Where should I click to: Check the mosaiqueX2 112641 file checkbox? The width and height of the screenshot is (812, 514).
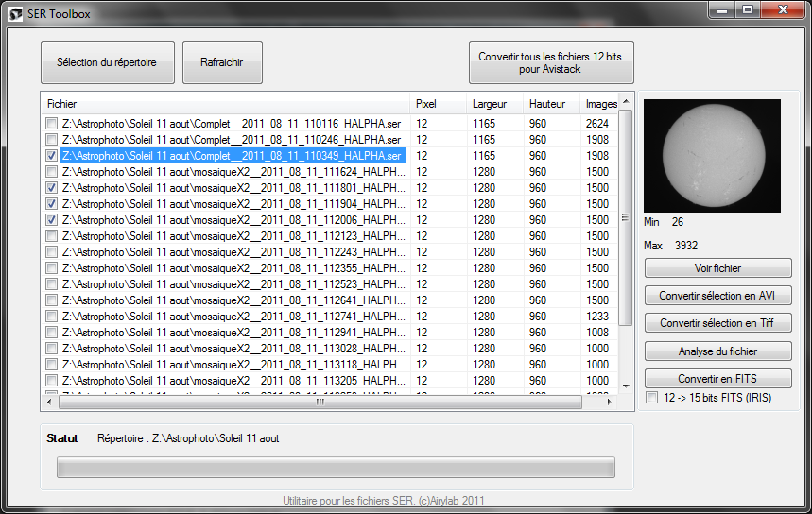pyautogui.click(x=51, y=300)
